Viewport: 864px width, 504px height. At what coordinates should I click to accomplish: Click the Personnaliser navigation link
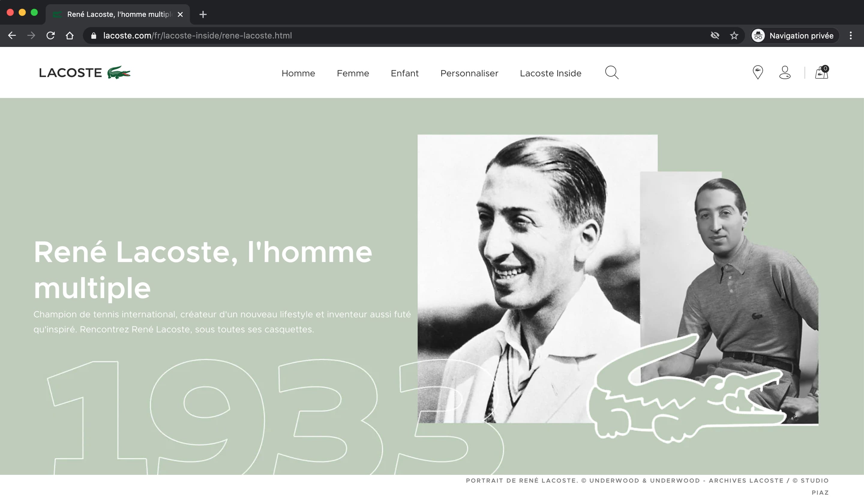coord(469,73)
